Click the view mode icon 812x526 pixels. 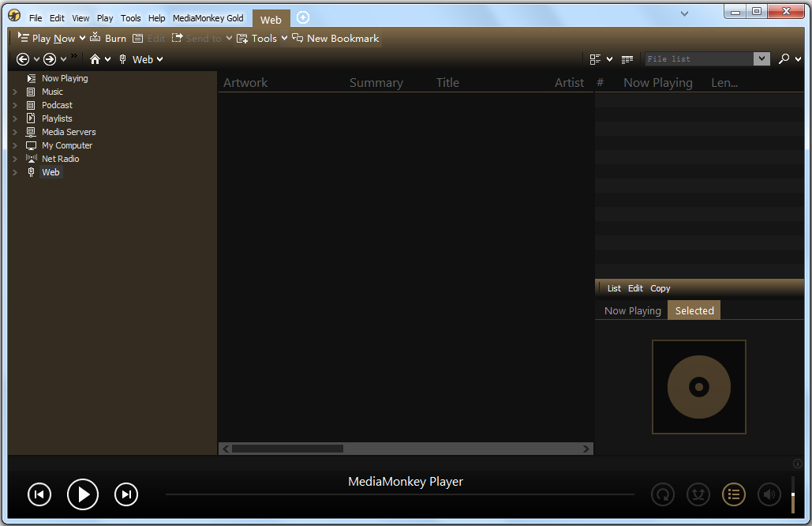595,59
